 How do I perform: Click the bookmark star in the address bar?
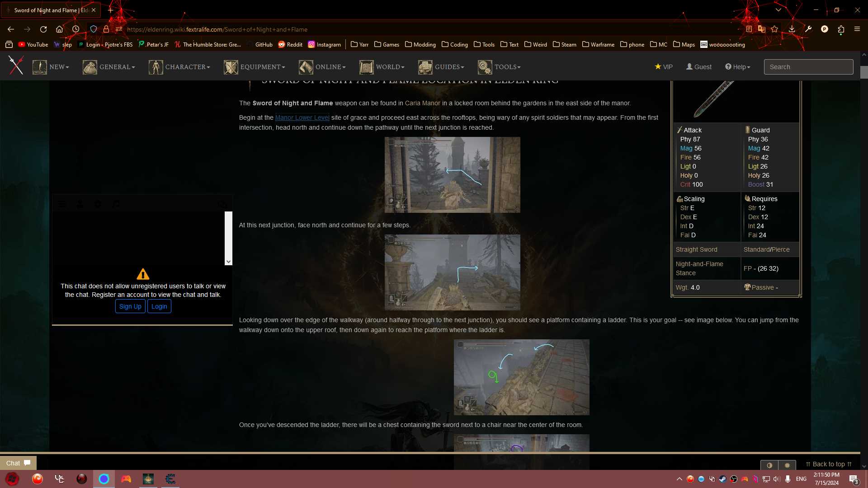coord(774,29)
